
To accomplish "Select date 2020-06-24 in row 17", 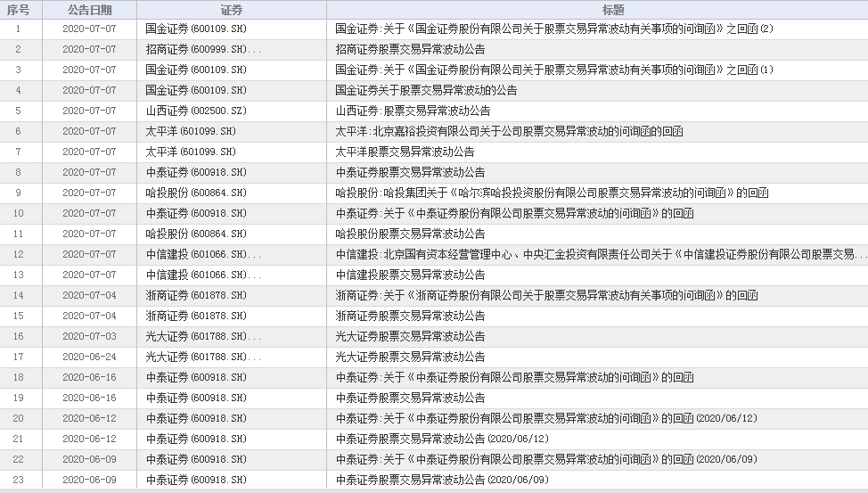I will (90, 357).
